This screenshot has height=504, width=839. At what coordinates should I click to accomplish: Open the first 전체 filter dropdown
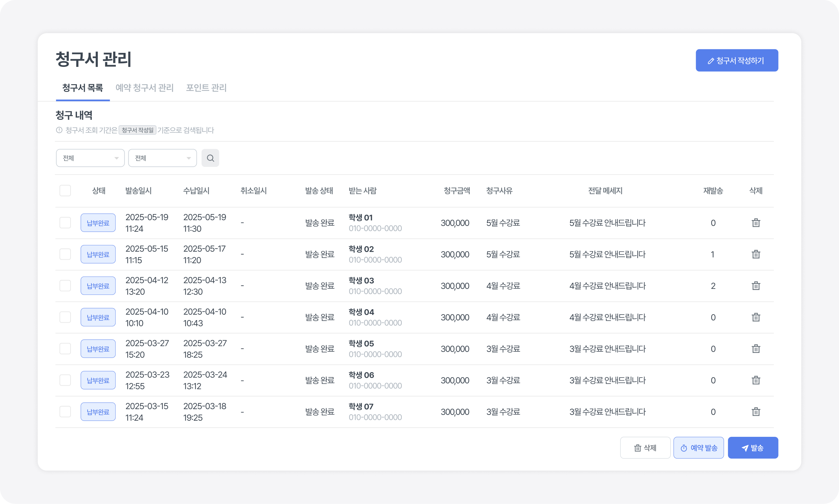[90, 158]
